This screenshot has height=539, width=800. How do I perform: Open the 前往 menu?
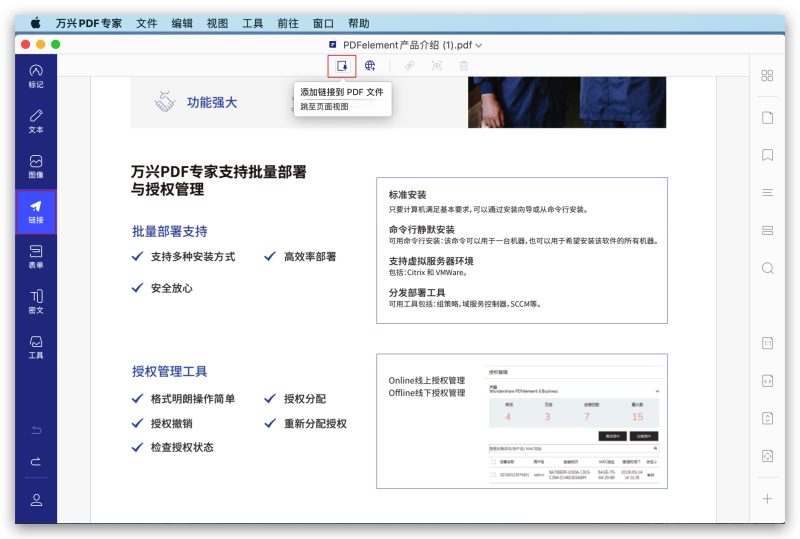click(x=288, y=23)
